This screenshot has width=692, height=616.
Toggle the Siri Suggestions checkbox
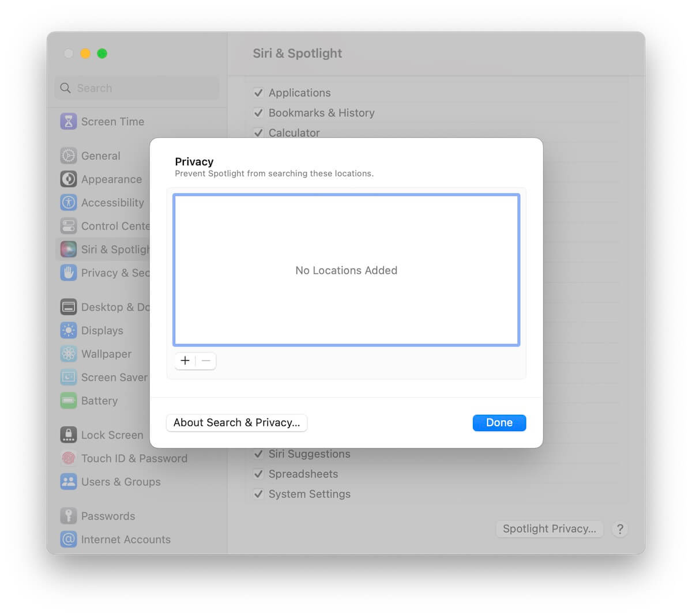258,454
